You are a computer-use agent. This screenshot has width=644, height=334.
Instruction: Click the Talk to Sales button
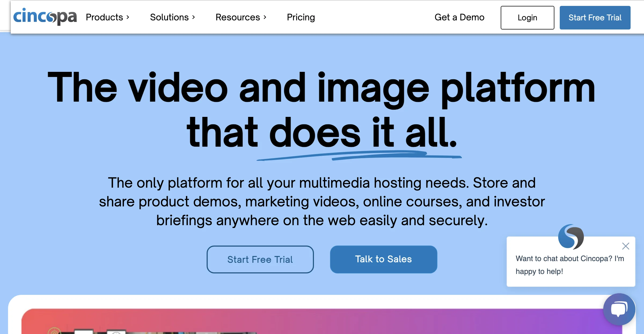(383, 259)
